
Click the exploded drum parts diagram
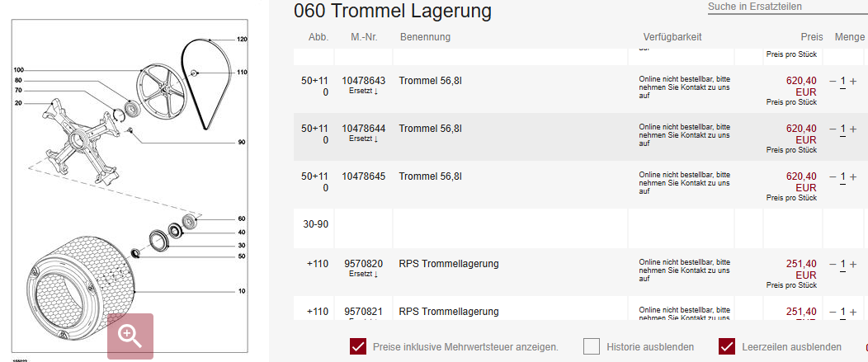click(x=130, y=188)
